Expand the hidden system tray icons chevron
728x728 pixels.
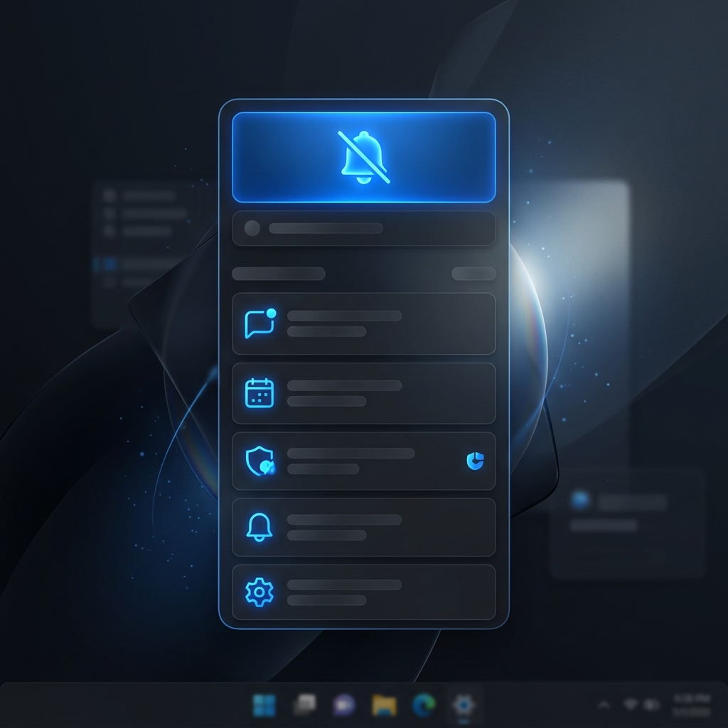click(604, 705)
